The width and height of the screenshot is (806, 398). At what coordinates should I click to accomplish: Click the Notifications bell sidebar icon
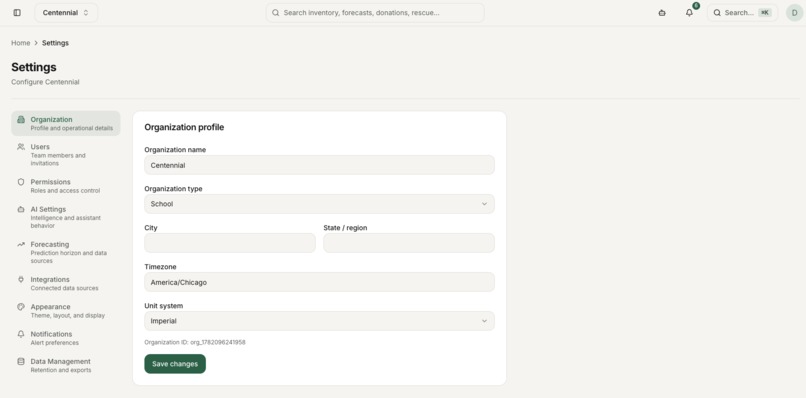(x=21, y=334)
